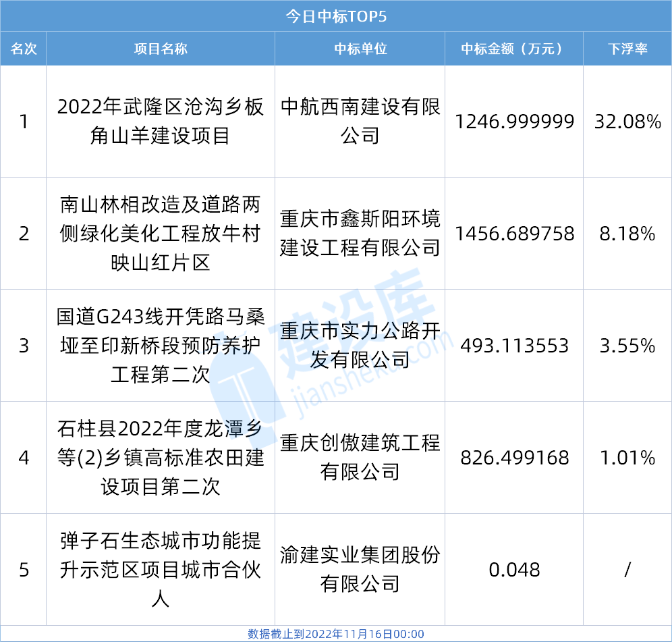Click the 国道G243线 project name

(161, 346)
